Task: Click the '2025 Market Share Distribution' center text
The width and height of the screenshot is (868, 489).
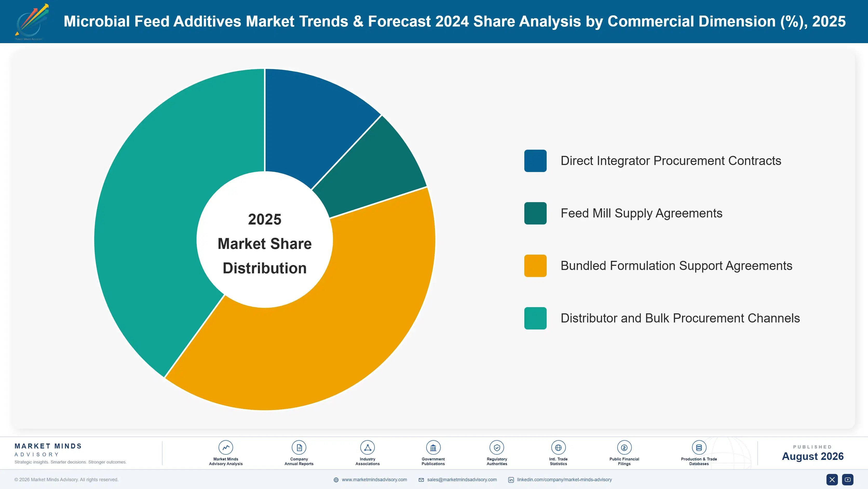Action: (x=265, y=243)
